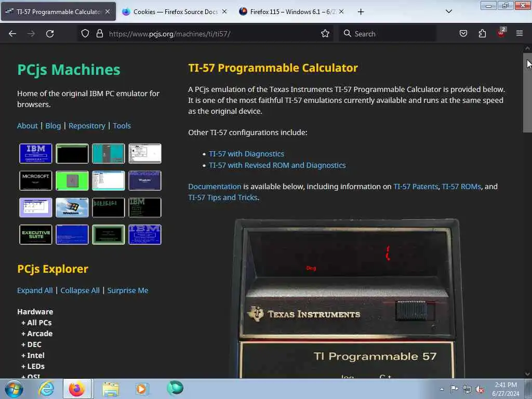Close the Firefox 115 Windows 6.1 tab
Image resolution: width=532 pixels, height=399 pixels.
pos(341,11)
